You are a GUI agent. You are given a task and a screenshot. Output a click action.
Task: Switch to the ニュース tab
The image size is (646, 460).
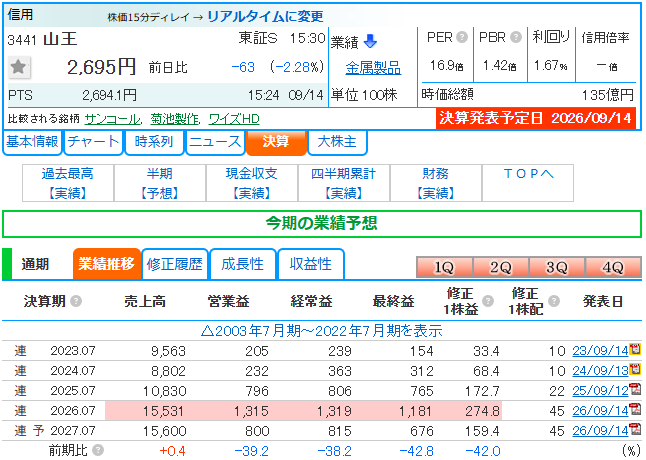(x=215, y=142)
